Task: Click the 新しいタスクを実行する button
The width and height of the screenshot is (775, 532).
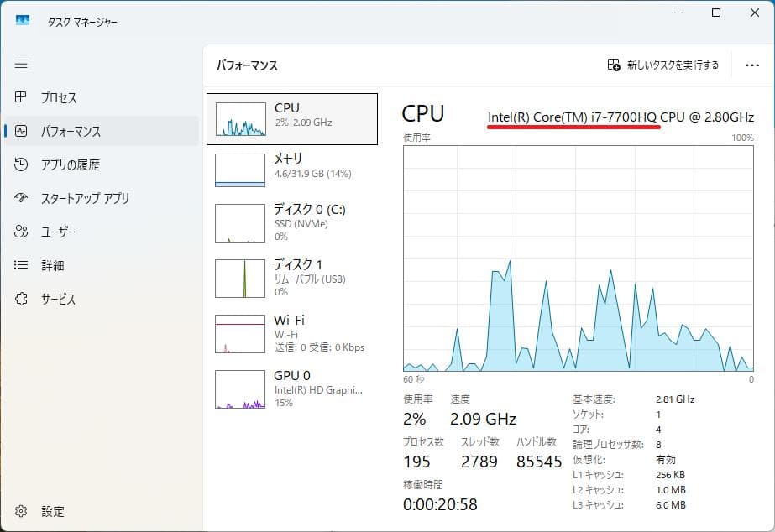Action: click(x=663, y=65)
